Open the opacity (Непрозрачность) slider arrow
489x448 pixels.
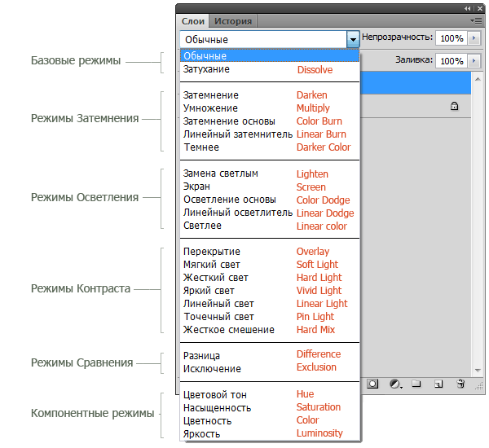474,38
